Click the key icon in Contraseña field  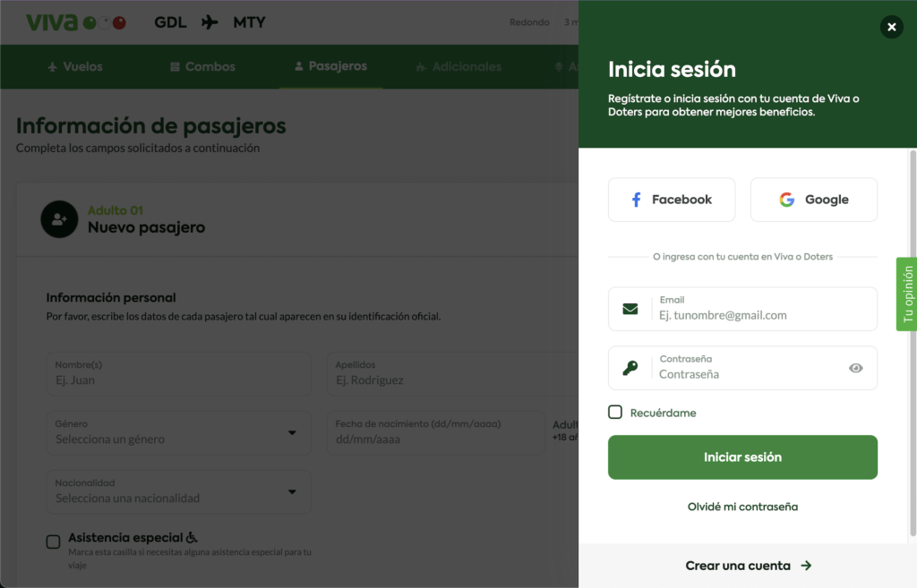coord(630,368)
